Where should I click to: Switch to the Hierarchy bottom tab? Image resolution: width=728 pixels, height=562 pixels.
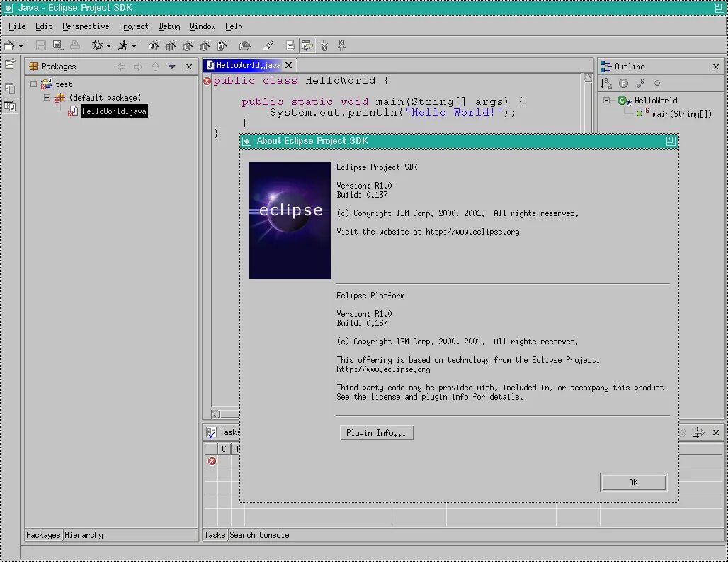pyautogui.click(x=84, y=534)
